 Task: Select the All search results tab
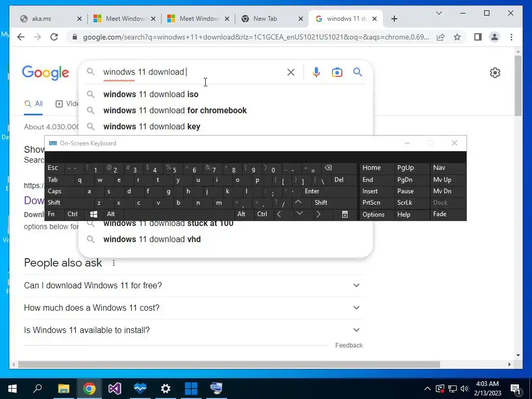click(x=34, y=104)
